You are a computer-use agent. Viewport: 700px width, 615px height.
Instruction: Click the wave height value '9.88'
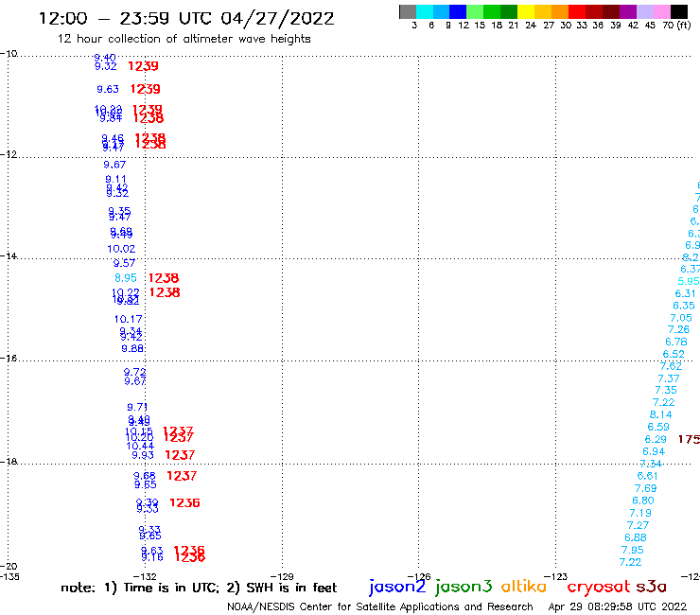coord(132,348)
